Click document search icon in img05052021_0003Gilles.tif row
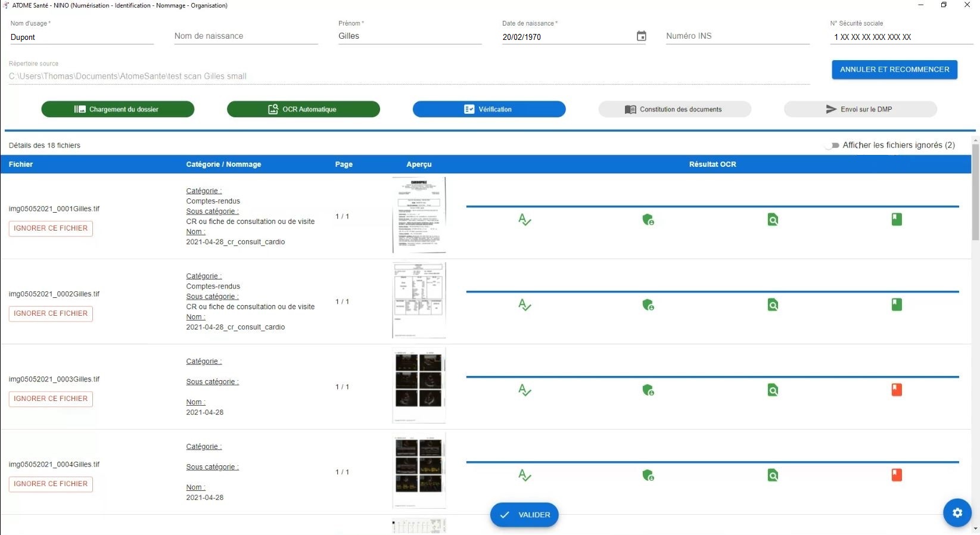 773,390
